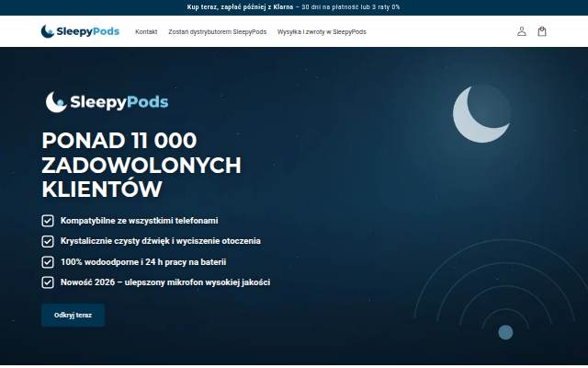Click the checkmark icon beside Krystalicznie czysty dźwięk
Viewport: 588px width, 368px height.
click(x=48, y=241)
